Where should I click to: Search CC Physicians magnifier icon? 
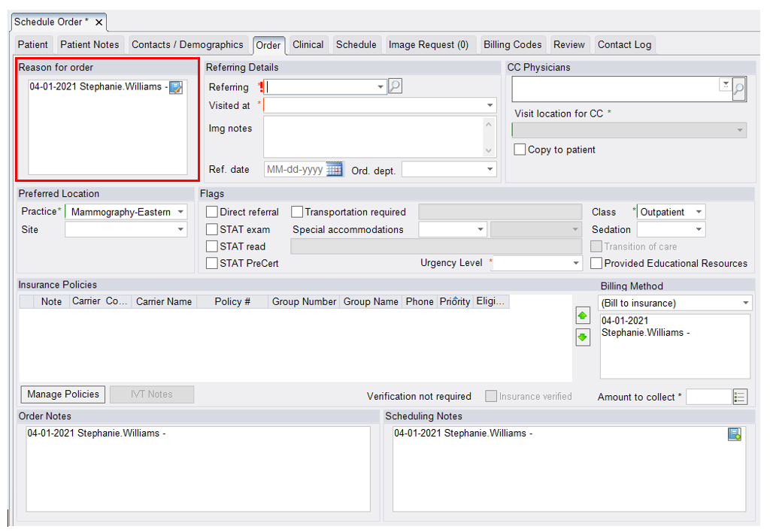pyautogui.click(x=739, y=89)
